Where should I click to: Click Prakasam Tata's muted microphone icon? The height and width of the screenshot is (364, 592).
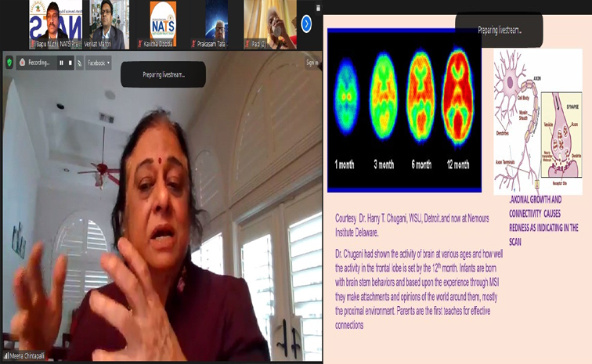tap(193, 44)
